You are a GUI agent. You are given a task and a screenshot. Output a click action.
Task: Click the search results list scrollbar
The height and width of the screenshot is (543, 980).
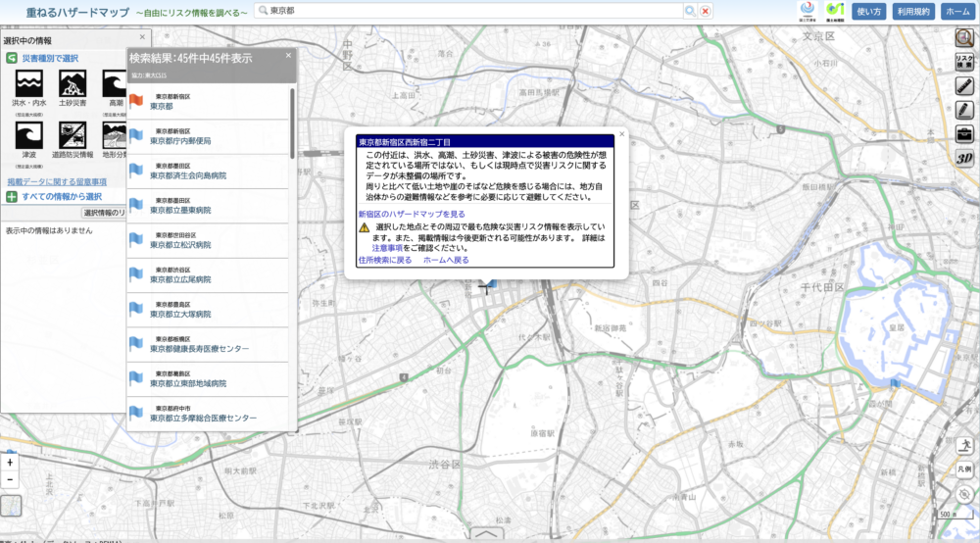[292, 123]
